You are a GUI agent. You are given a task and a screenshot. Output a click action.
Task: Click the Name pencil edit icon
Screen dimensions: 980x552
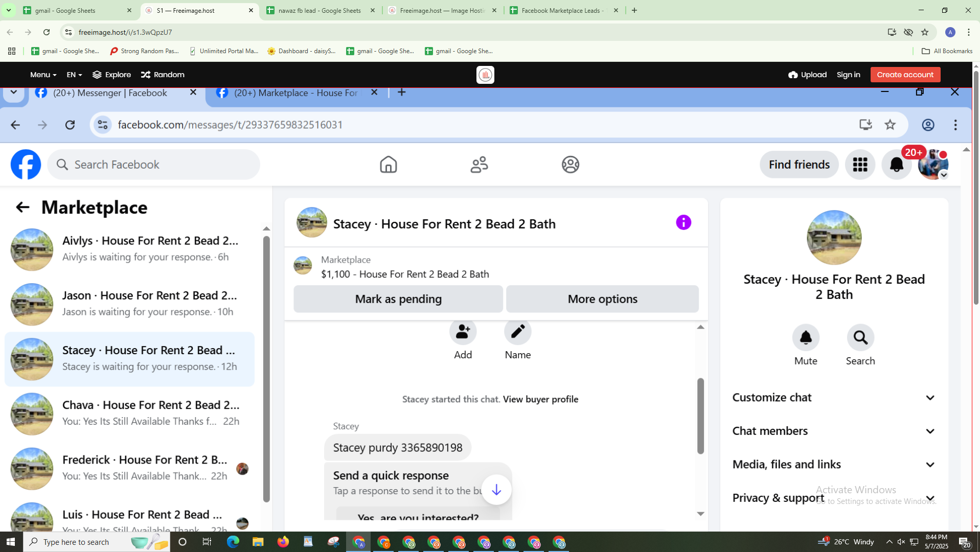click(x=518, y=332)
